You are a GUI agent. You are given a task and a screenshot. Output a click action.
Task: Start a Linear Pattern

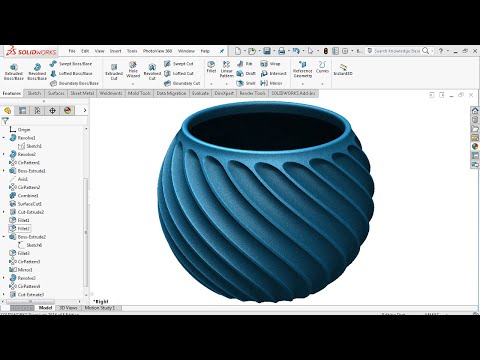(226, 69)
